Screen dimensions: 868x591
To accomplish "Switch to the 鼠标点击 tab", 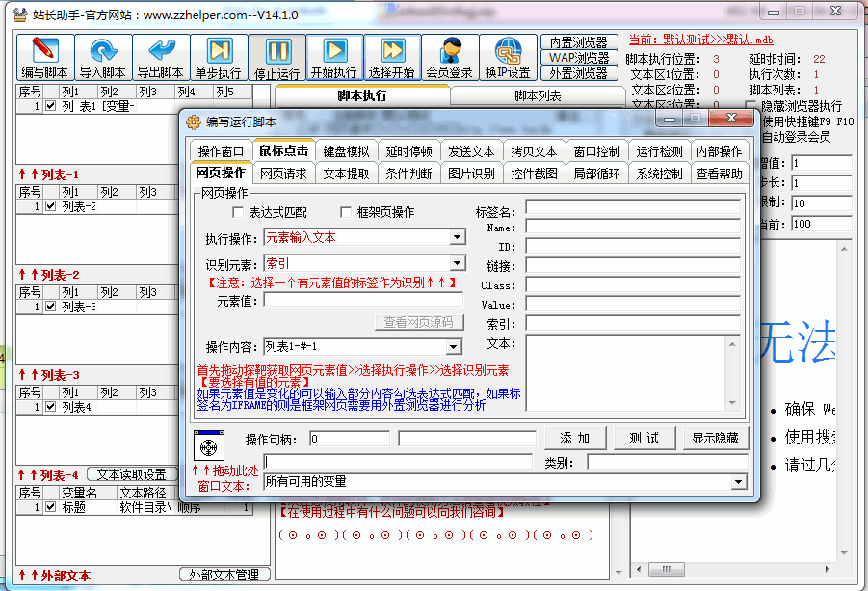I will 284,151.
